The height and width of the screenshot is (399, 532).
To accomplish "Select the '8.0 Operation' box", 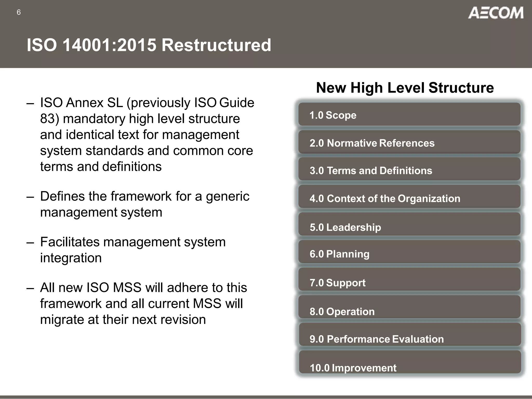I will (409, 307).
